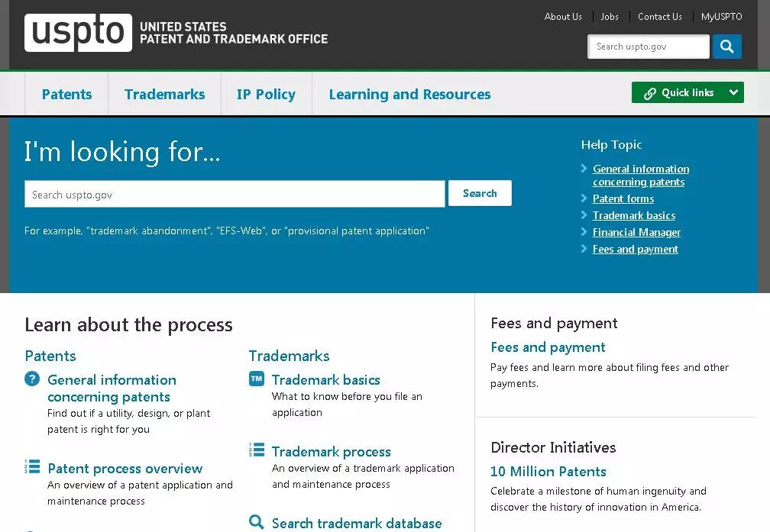Click chevron next to General information help topic
770x532 pixels.
(584, 169)
